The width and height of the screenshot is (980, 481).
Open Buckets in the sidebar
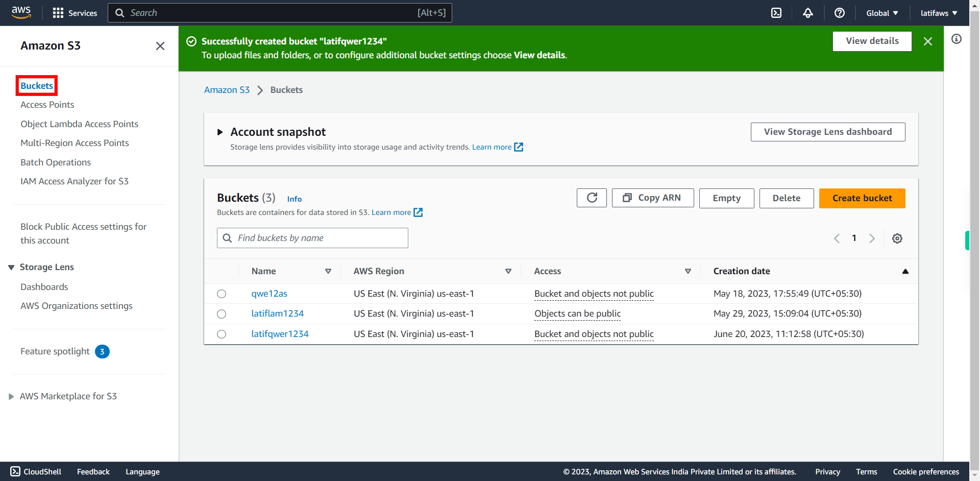point(37,86)
